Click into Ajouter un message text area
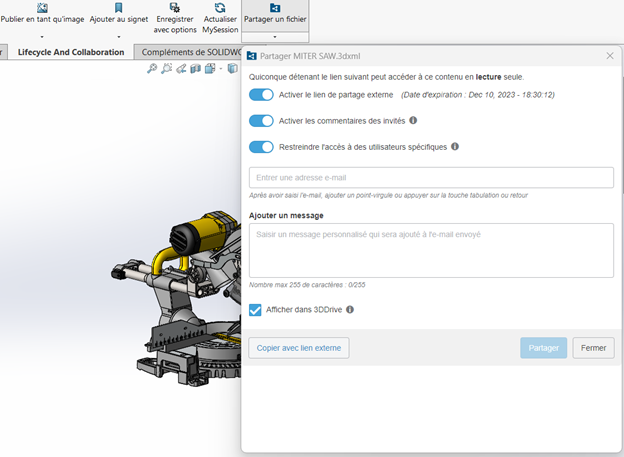 coord(431,250)
